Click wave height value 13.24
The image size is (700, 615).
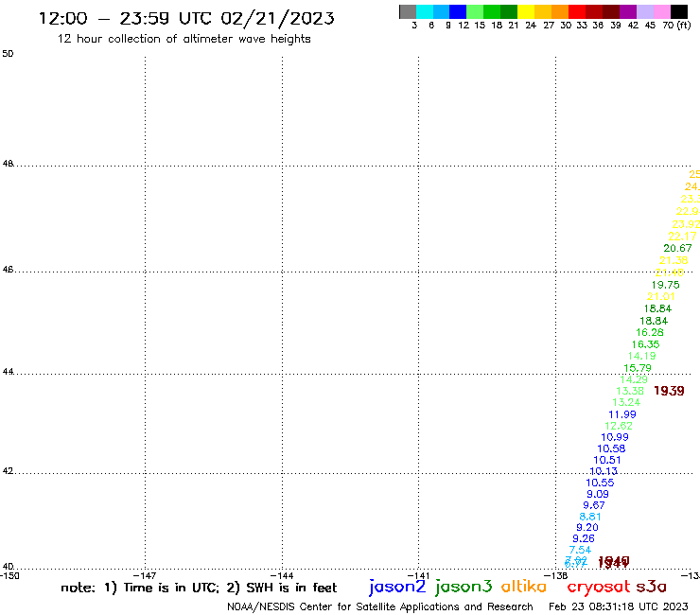tap(626, 402)
